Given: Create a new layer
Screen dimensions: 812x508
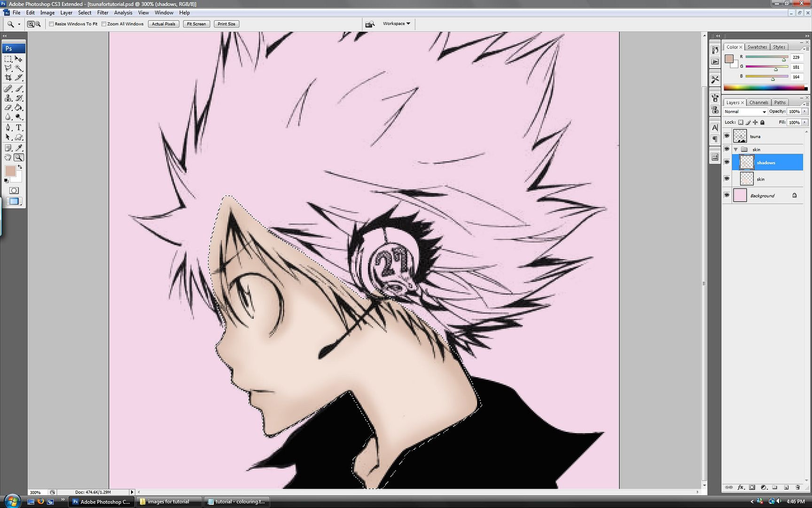Looking at the screenshot, I should pyautogui.click(x=786, y=487).
